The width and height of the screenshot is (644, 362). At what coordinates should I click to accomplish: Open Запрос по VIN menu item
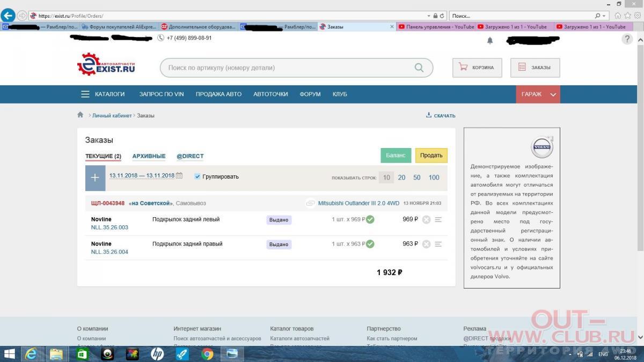162,94
